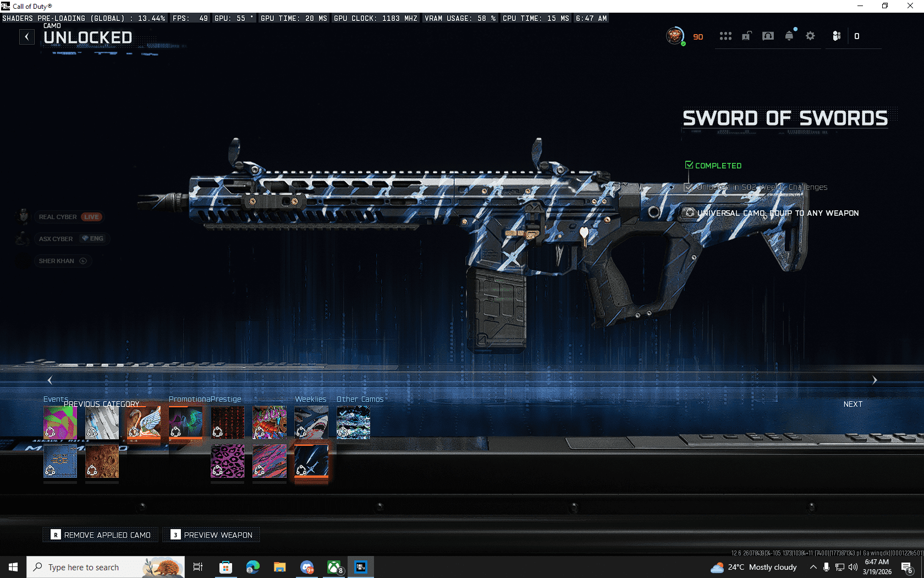Show hidden system tray icons
Screen dimensions: 924x578
813,567
